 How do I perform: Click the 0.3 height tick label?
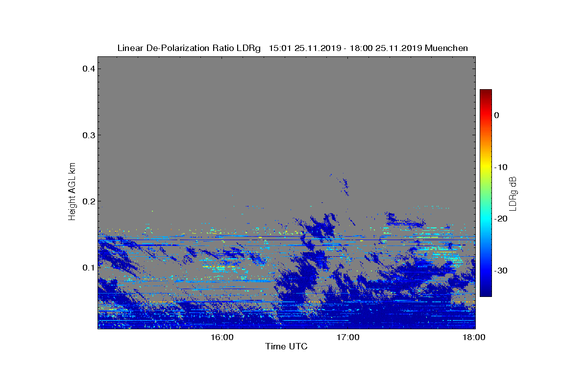click(88, 135)
